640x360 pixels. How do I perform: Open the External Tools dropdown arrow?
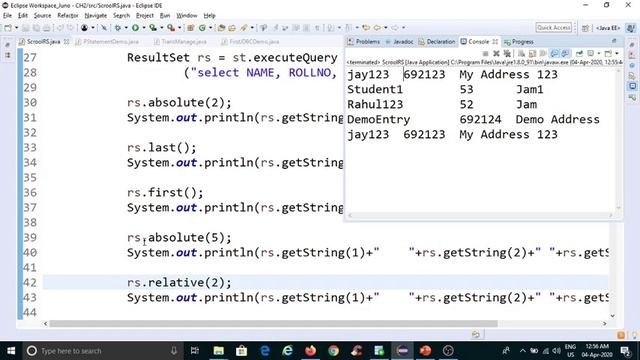click(180, 28)
